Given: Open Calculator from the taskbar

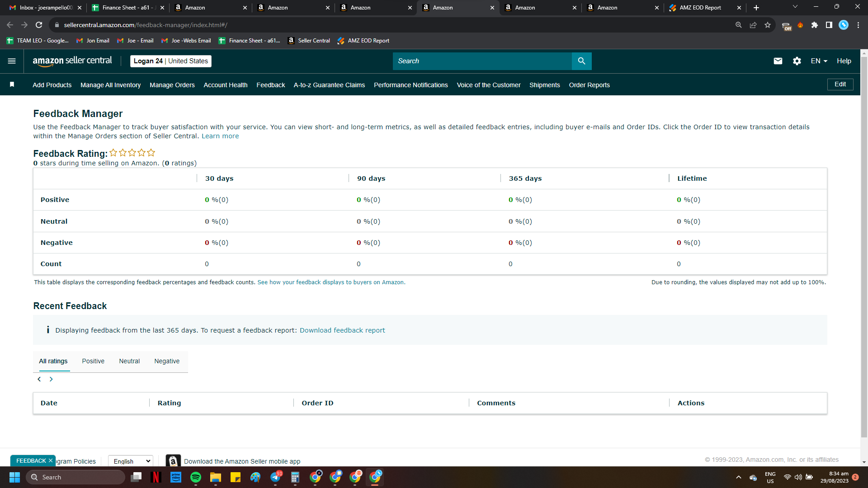Looking at the screenshot, I should coord(295,477).
